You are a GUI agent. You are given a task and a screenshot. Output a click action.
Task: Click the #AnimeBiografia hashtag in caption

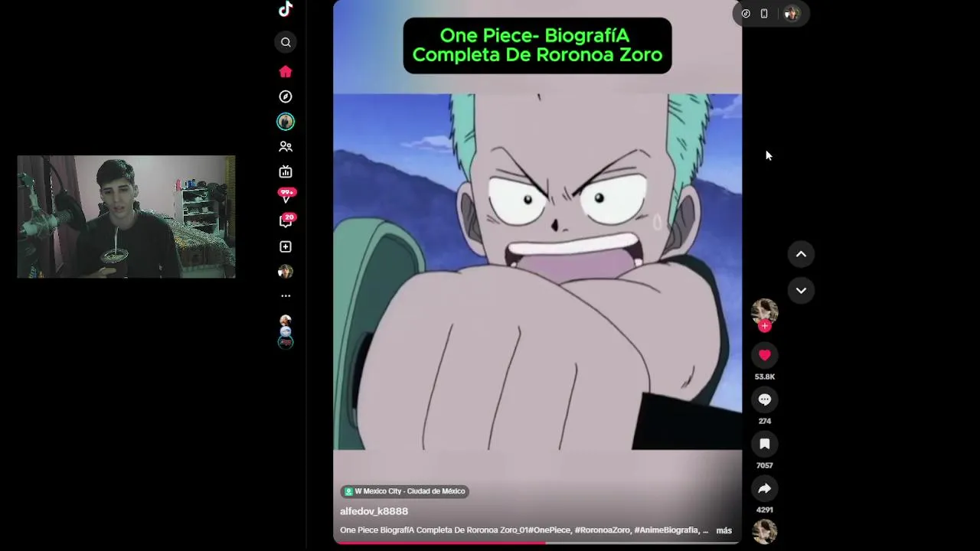tap(666, 530)
